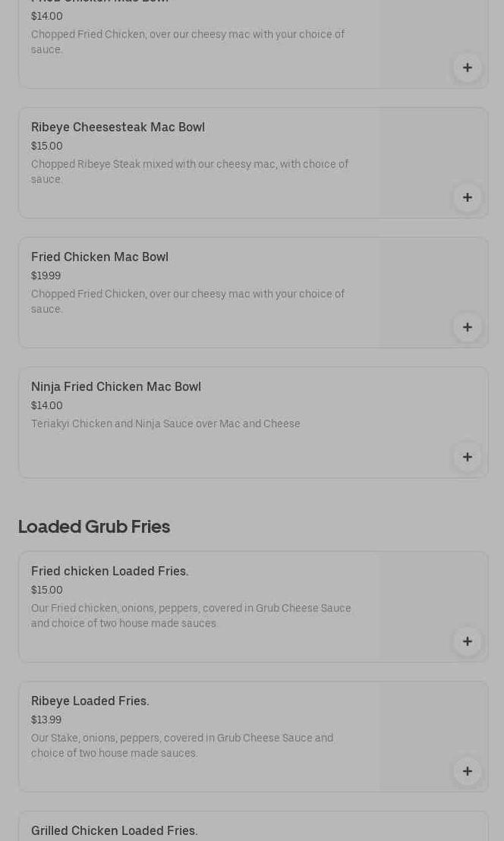Open the Ribeye Cheesesteak Mac Bowl title
Viewport: 504px width, 841px height.
point(118,128)
